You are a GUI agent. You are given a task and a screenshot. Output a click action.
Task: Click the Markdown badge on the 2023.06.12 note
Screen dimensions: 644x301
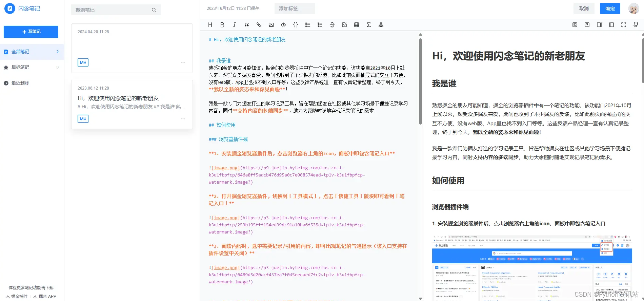point(83,119)
